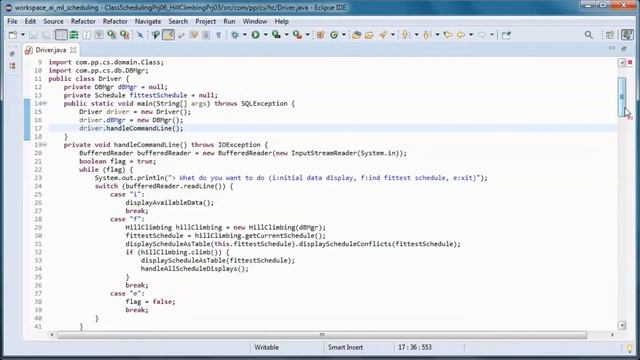Click the green Run button
The width and height of the screenshot is (640, 360).
coord(256,35)
